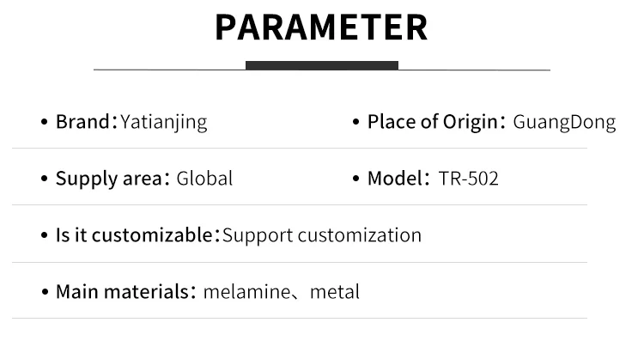Click the bullet before Place of Origin
The height and width of the screenshot is (359, 644).
355,123
